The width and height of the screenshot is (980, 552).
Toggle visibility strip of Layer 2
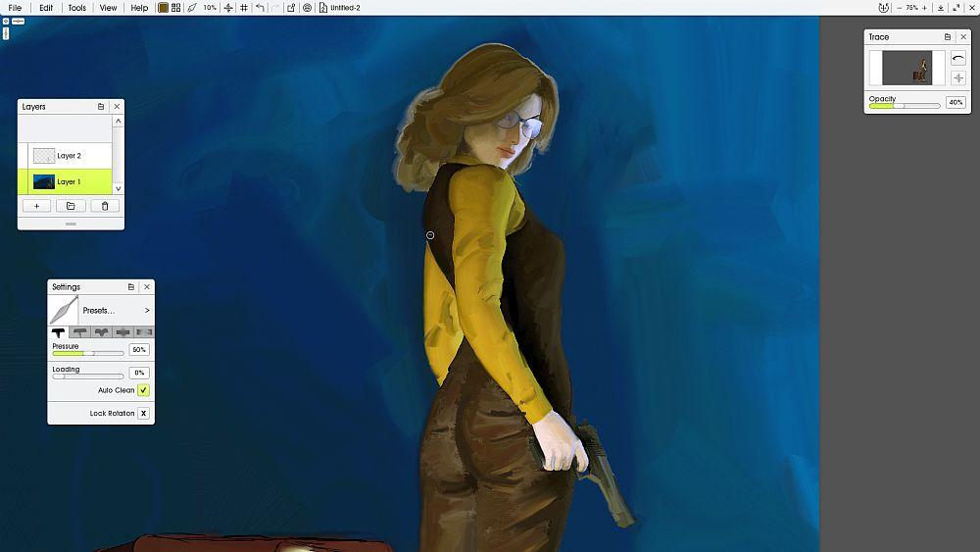[24, 156]
